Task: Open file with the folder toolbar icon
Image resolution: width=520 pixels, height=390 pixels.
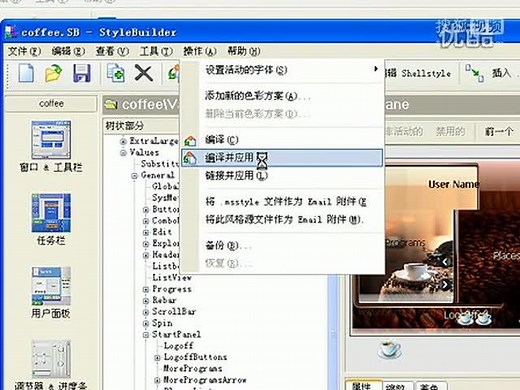Action: click(54, 73)
